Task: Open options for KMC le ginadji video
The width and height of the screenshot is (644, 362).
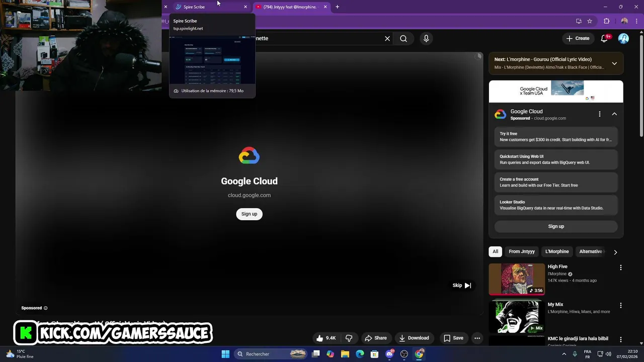Action: point(620,339)
